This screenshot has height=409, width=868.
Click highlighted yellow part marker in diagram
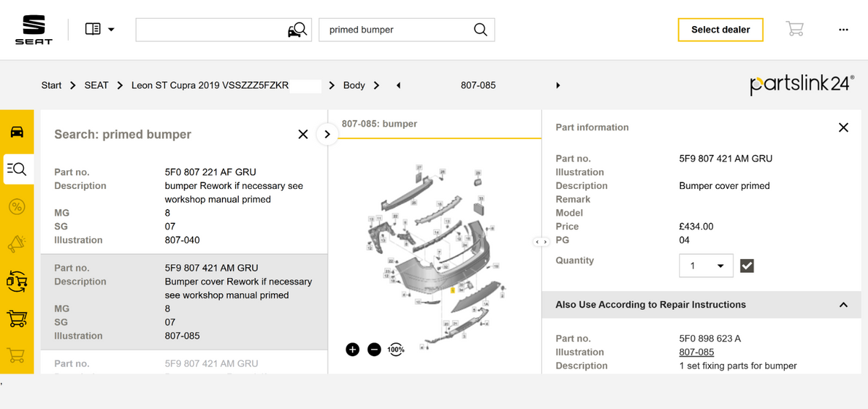452,290
